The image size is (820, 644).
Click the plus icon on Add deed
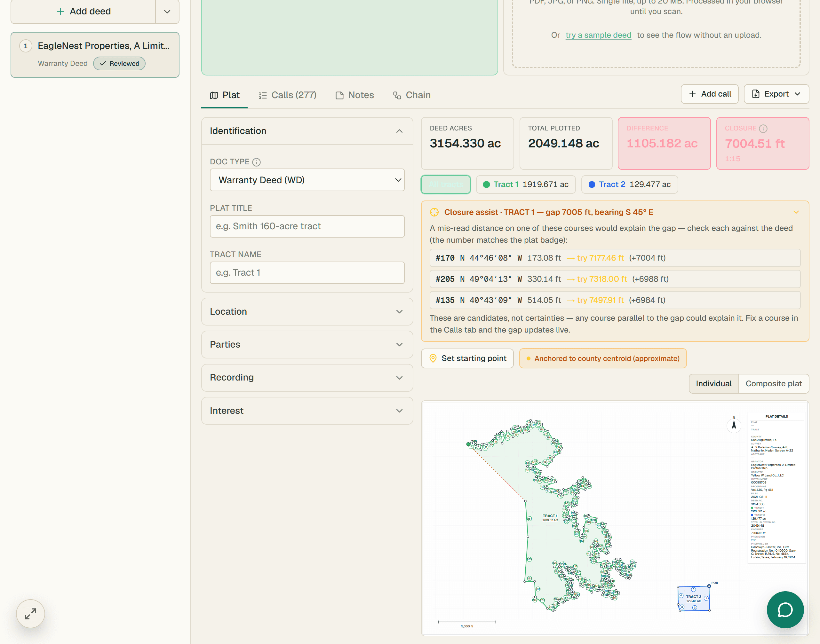click(x=60, y=12)
